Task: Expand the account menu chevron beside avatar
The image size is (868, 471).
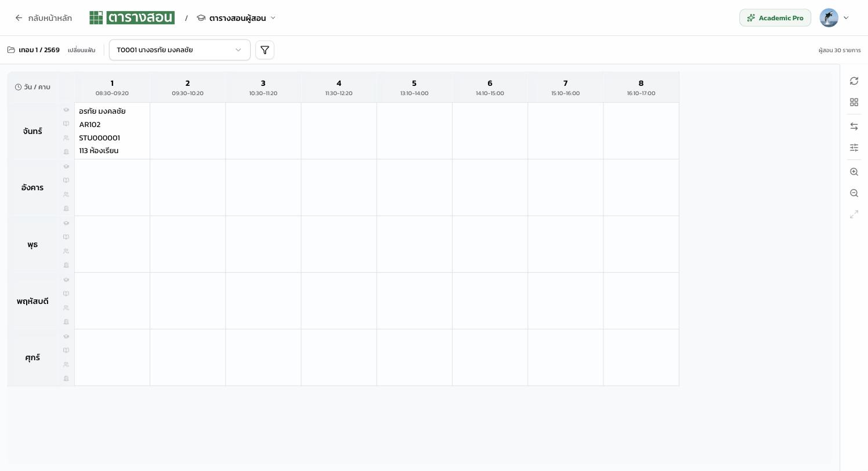Action: tap(846, 18)
